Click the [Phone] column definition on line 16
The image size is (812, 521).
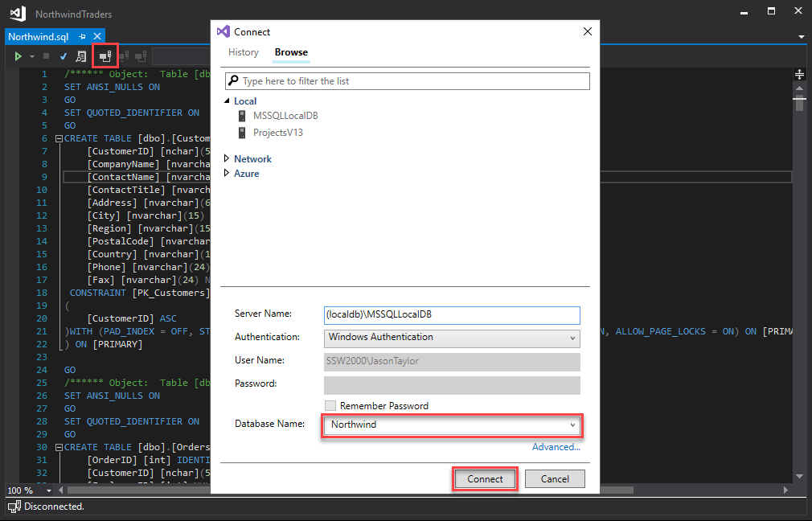point(148,267)
